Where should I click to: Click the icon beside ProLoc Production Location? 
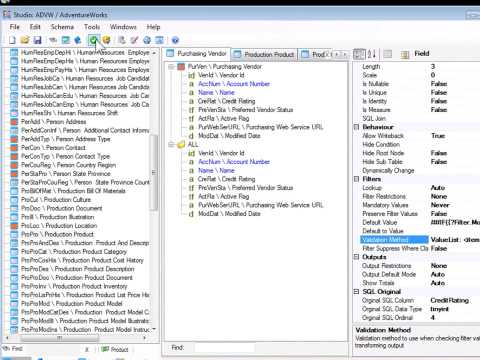[x=14, y=226]
